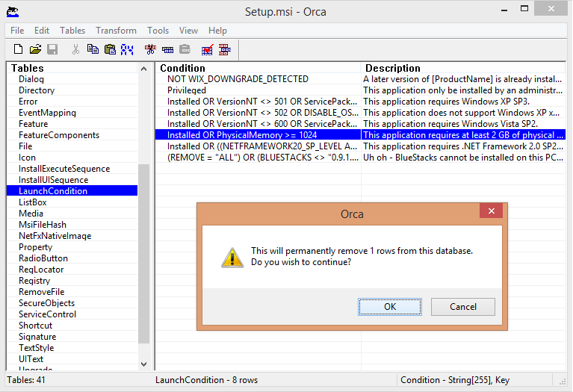573x392 pixels.
Task: Click the Cut scissors icon
Action: point(75,49)
